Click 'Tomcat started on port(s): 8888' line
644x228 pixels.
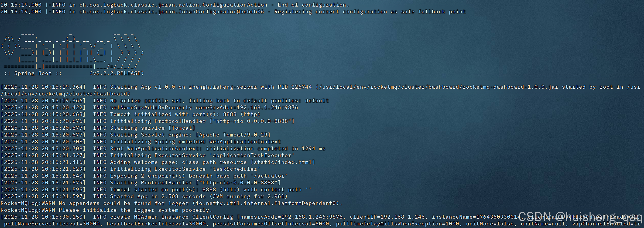coord(156,190)
